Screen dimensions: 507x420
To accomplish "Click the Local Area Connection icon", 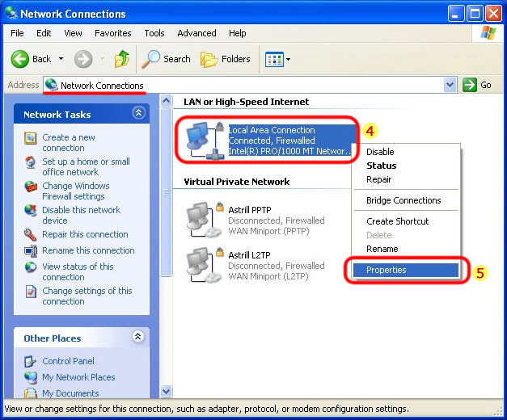I will [x=202, y=141].
